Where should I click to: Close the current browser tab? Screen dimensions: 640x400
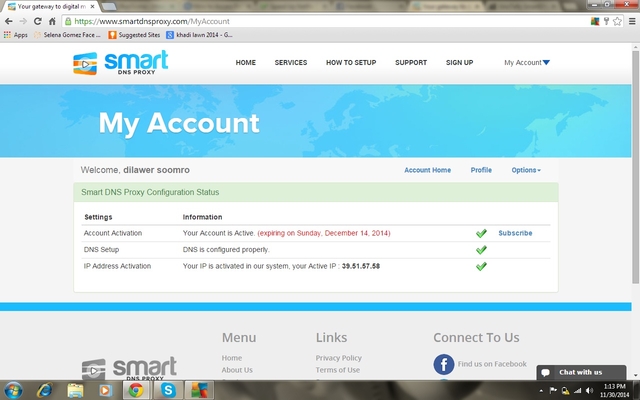(x=92, y=7)
